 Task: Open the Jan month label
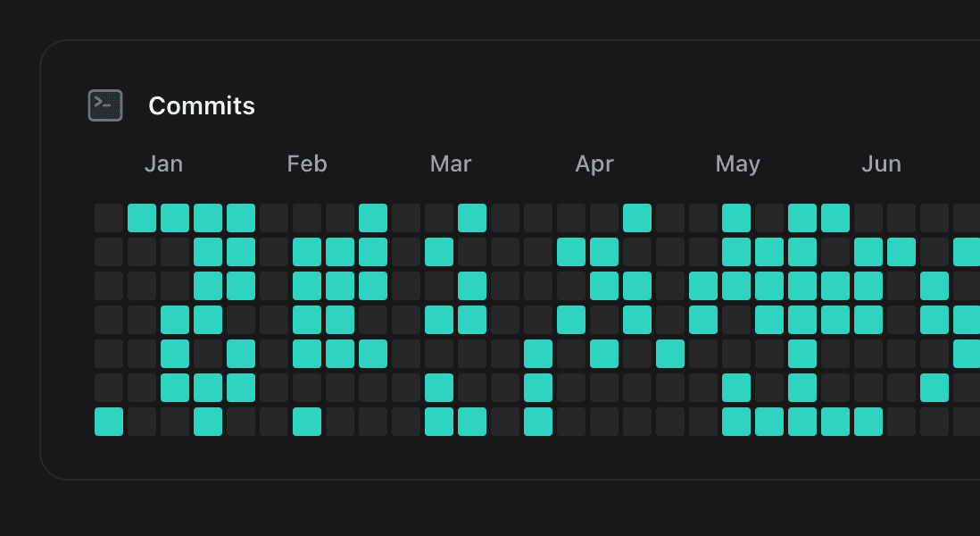(163, 163)
